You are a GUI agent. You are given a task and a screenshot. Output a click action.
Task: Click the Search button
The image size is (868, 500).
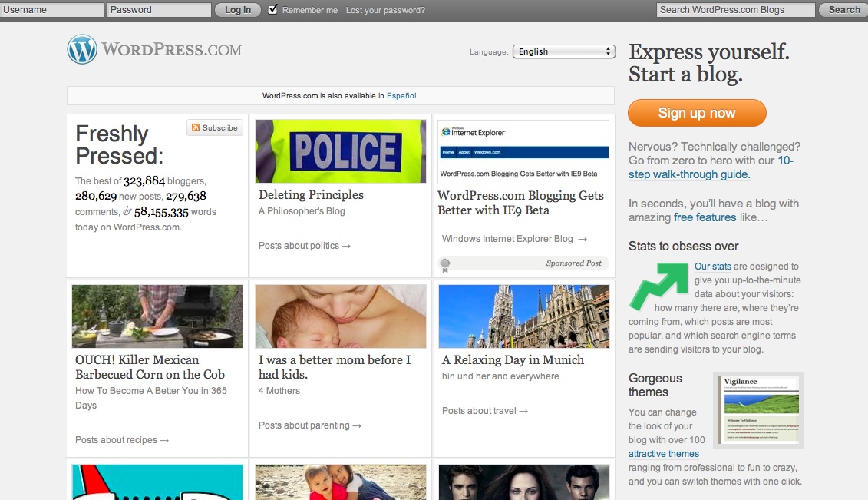[843, 9]
